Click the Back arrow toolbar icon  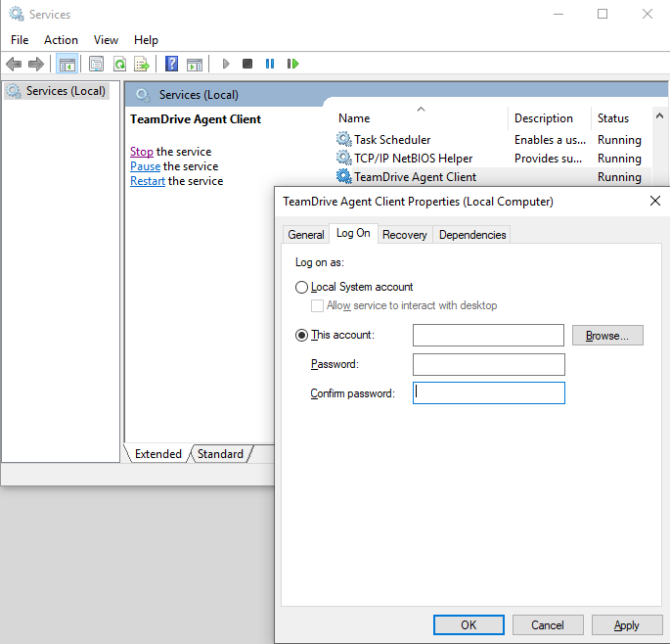(14, 65)
